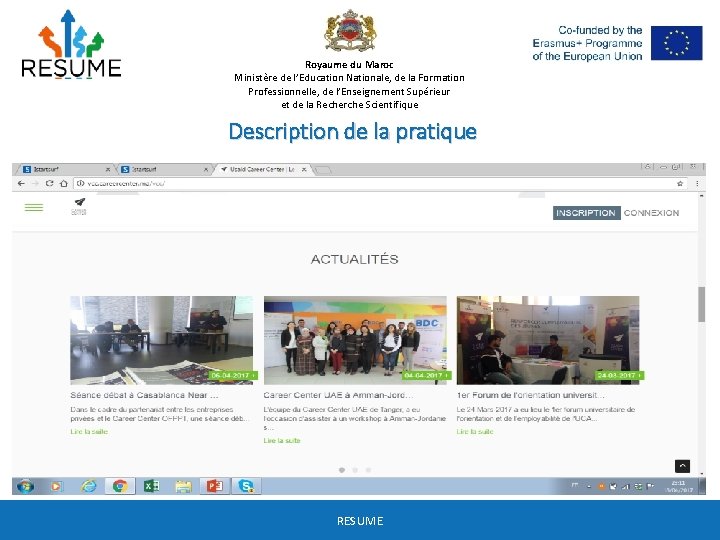Open the Amman workshop group photo

pyautogui.click(x=355, y=340)
